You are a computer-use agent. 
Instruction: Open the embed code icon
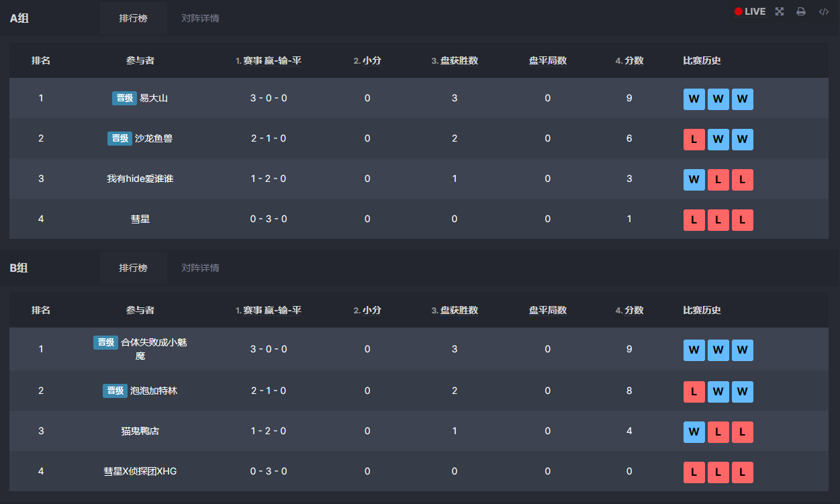click(824, 11)
